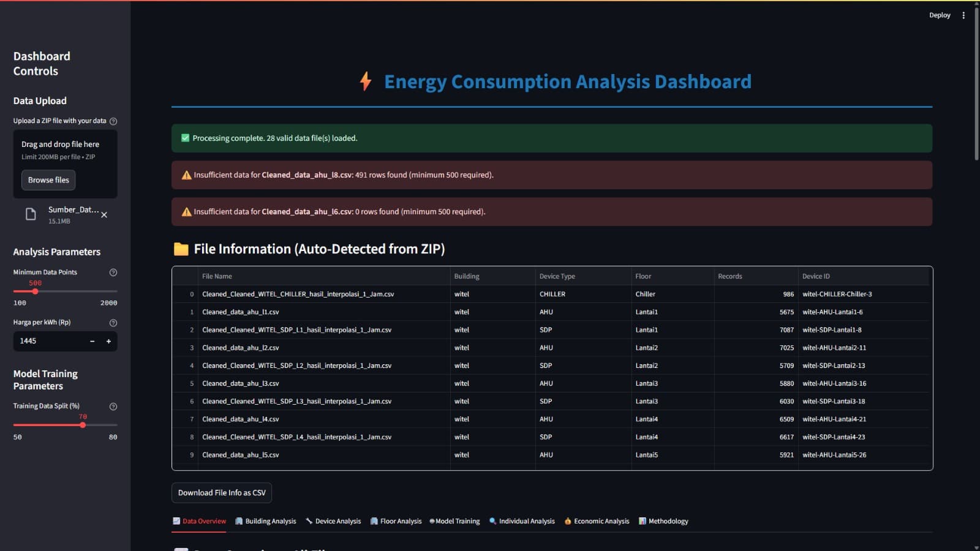
Task: Sort table by Device ID column header
Action: tap(864, 276)
